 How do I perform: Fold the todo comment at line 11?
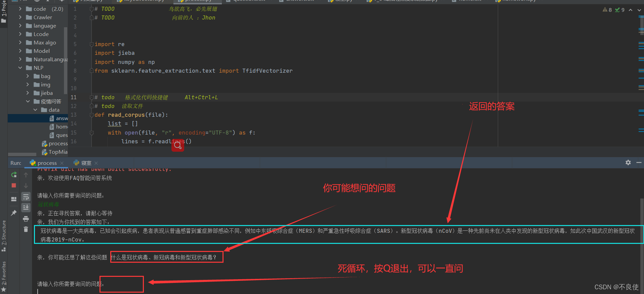[x=91, y=97]
